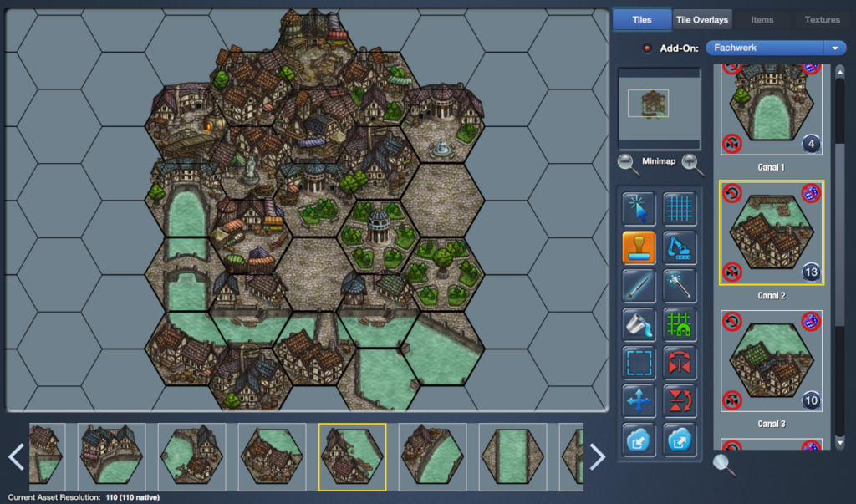Viewport: 856px width, 504px height.
Task: Select the paint bucket fill tool
Action: pos(639,325)
